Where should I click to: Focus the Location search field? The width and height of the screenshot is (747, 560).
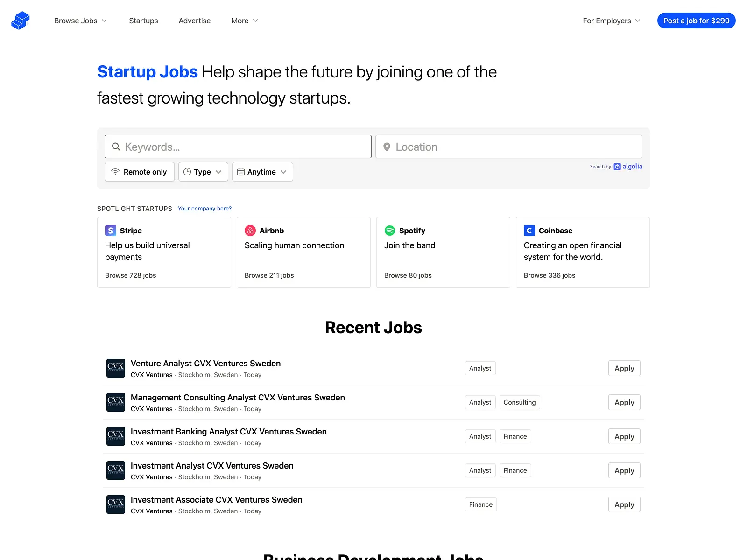pos(509,147)
